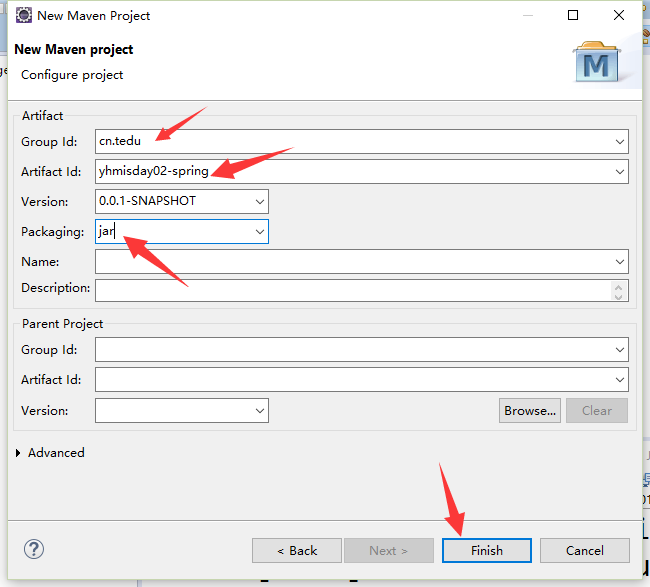Open the Name field dropdown arrow
Viewport: 650px width, 587px height.
(620, 262)
